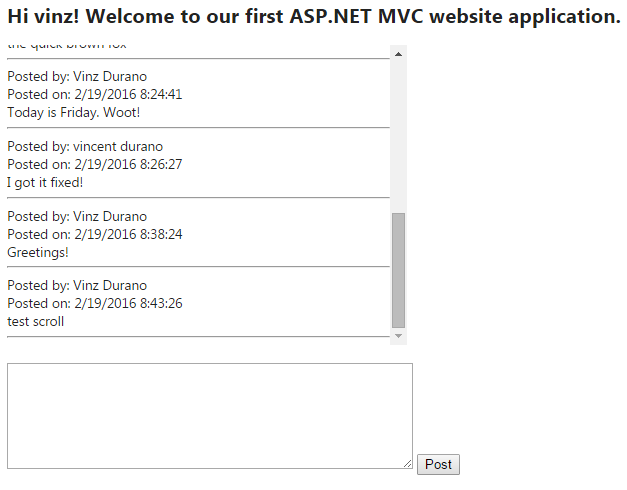Click 'Posted by: Vinz Durano' above 'test scroll'

pyautogui.click(x=77, y=286)
